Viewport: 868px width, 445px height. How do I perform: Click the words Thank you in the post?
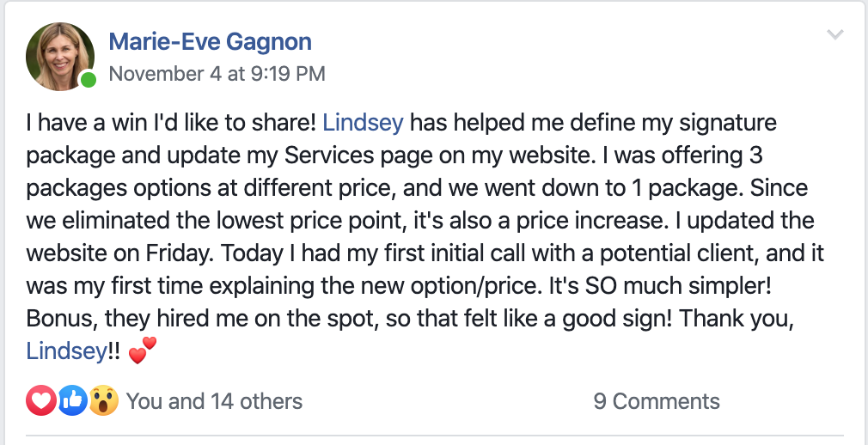tap(734, 319)
